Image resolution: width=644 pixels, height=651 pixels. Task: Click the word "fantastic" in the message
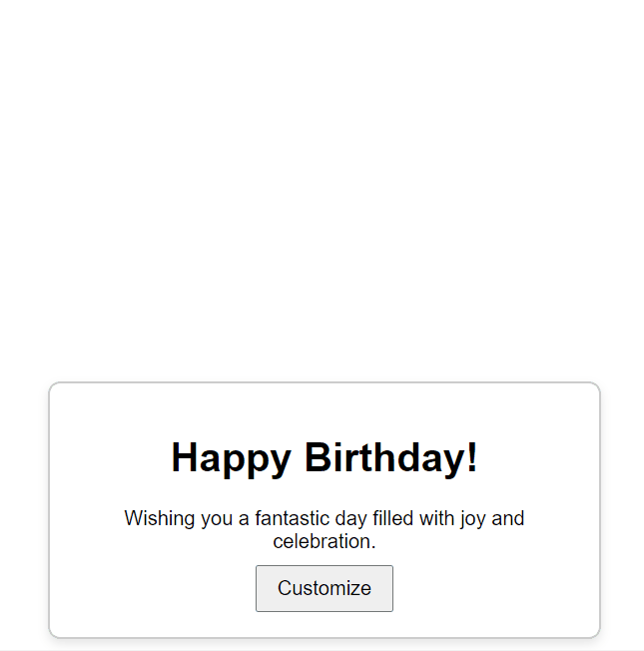296,519
